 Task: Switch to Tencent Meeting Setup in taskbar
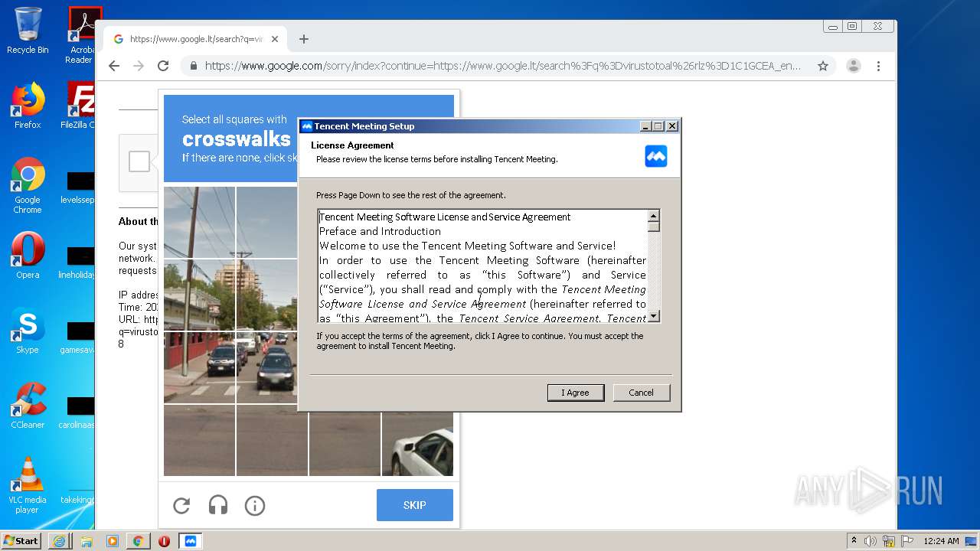[x=191, y=541]
